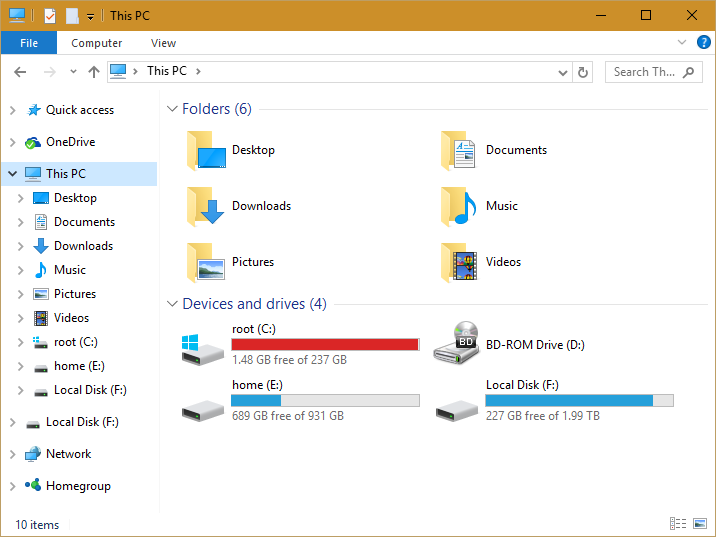Select Network in the navigation pane
The image size is (716, 537).
coord(68,454)
